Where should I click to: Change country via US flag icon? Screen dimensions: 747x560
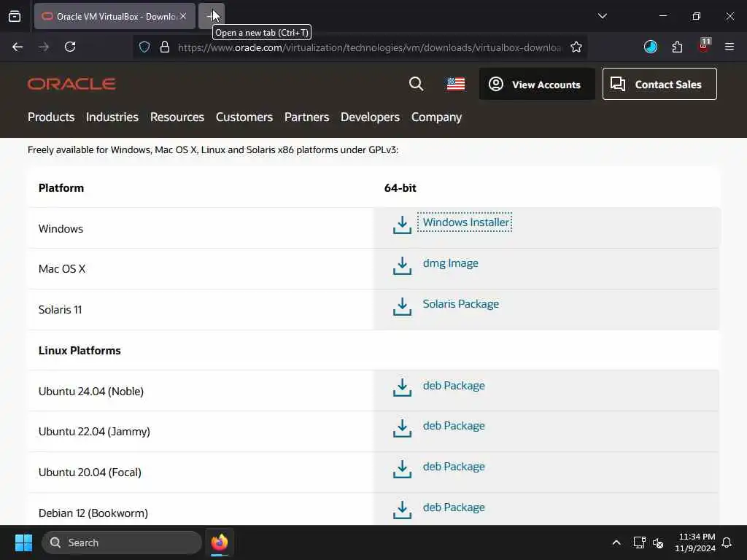456,84
